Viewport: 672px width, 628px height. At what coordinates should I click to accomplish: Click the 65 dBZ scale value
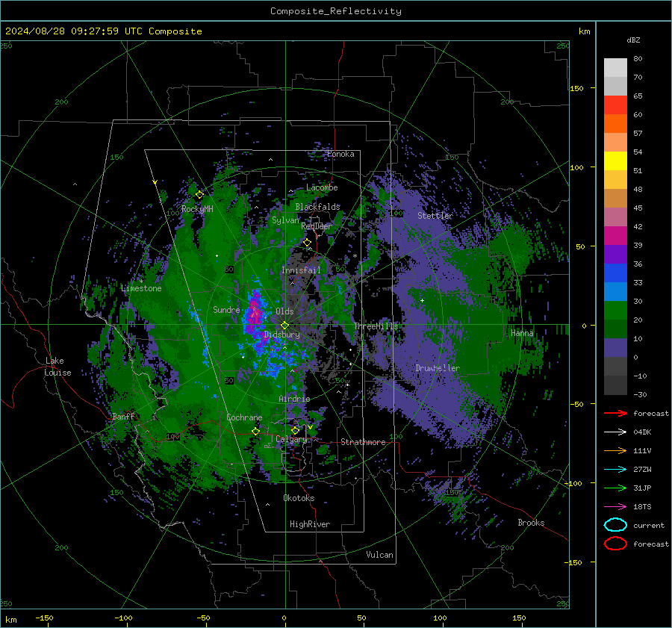point(638,96)
